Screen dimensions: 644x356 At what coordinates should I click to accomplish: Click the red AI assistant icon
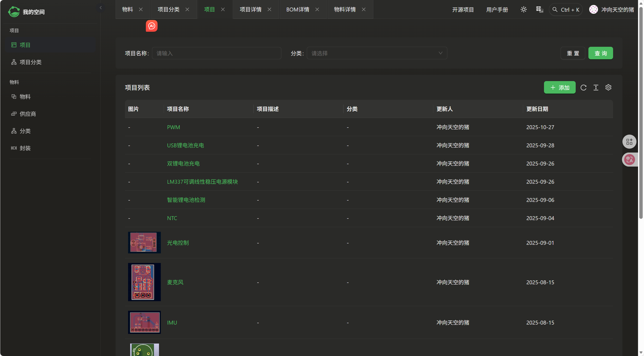coord(152,26)
